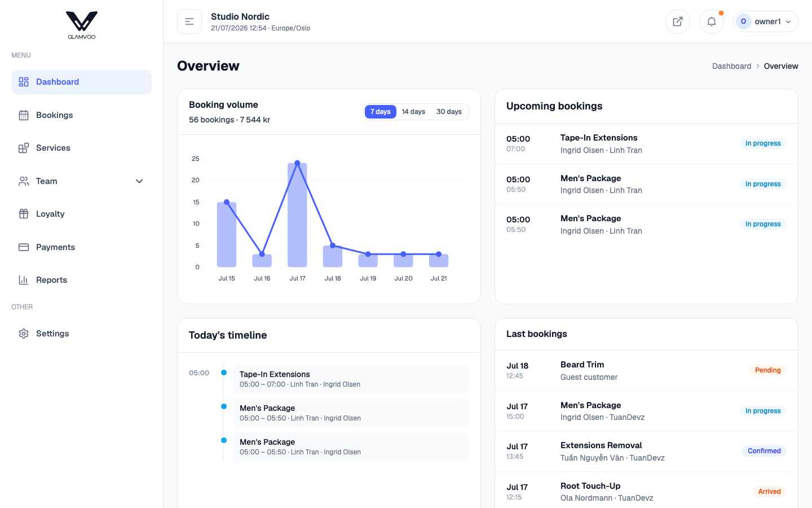
Task: Click the Jul 21 chart bar
Action: (439, 261)
